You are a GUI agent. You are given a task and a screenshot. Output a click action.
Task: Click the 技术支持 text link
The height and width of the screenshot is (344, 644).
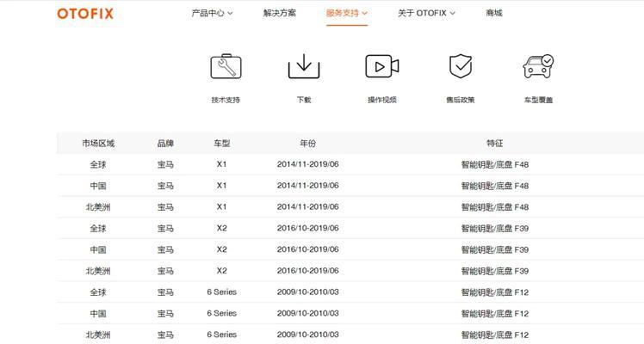[226, 100]
